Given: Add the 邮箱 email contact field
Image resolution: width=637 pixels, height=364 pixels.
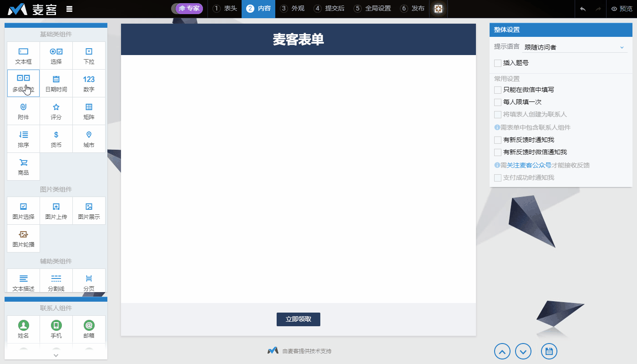Looking at the screenshot, I should click(x=89, y=329).
